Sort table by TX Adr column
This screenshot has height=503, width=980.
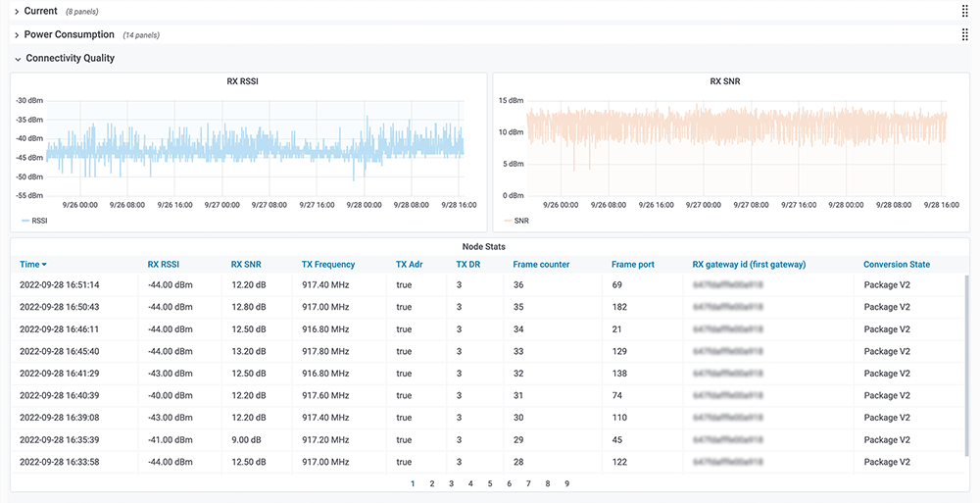pos(410,265)
